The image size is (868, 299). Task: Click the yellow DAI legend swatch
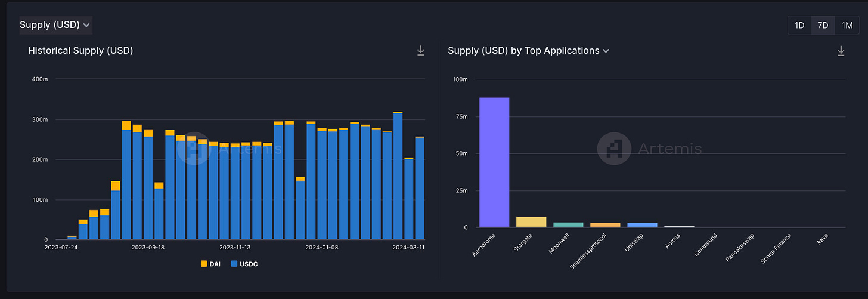(204, 264)
